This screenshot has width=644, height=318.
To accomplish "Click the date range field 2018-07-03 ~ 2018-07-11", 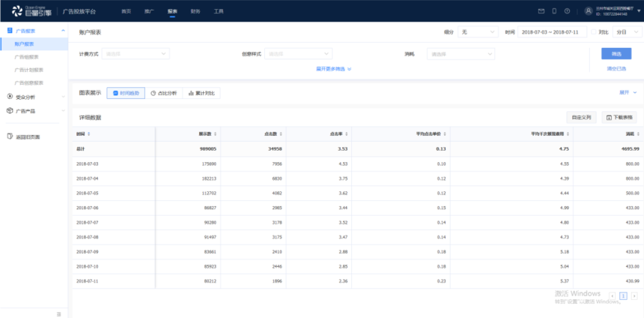I will click(x=552, y=32).
